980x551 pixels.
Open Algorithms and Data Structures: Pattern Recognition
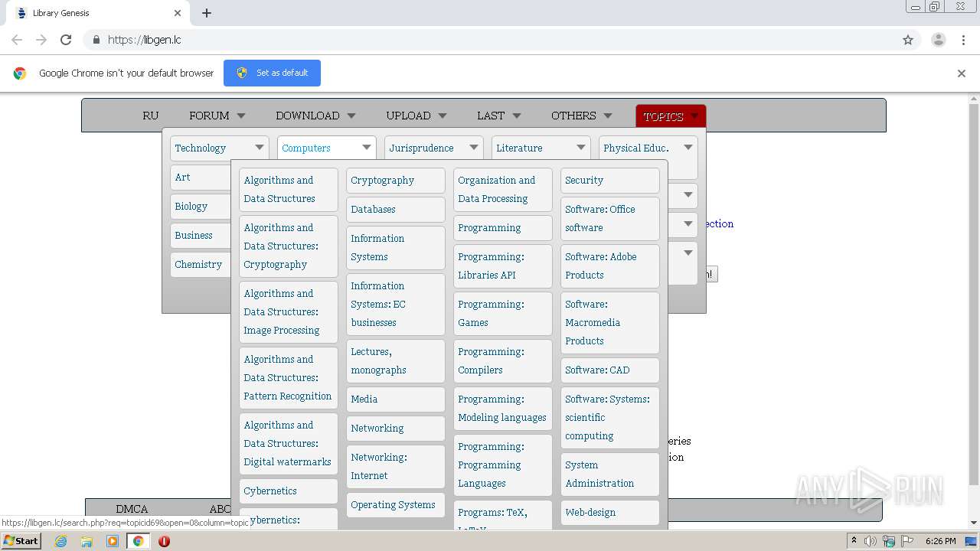coord(289,377)
